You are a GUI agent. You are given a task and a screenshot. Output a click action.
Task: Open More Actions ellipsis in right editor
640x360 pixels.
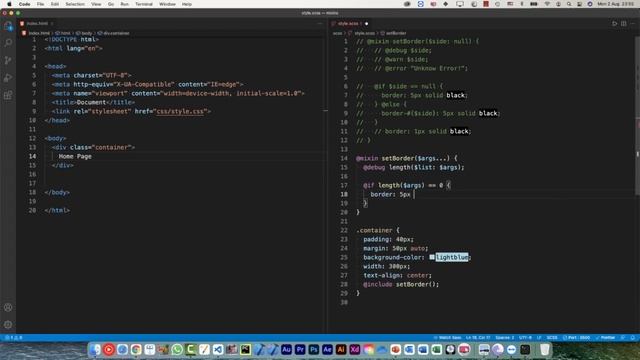633,24
